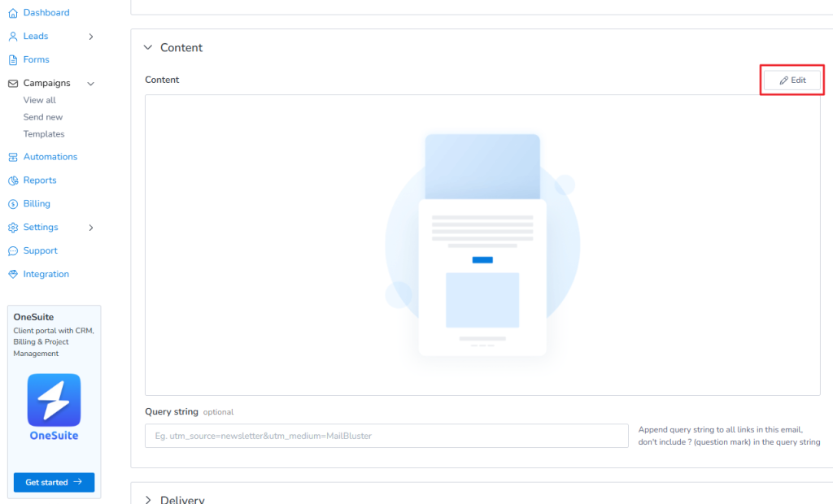
Task: Go to the Forms page
Action: click(36, 59)
